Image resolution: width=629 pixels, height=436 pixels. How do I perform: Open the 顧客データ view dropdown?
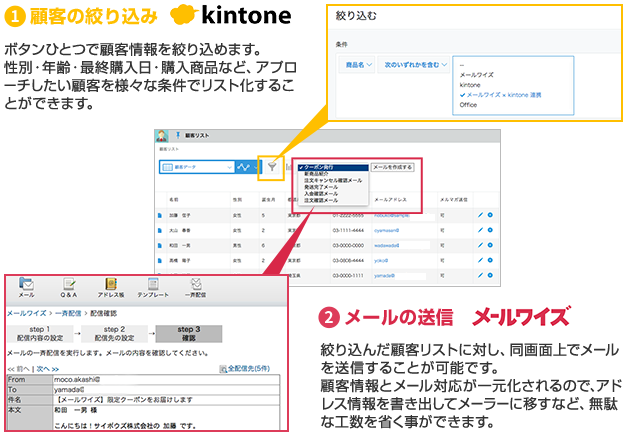coord(195,168)
